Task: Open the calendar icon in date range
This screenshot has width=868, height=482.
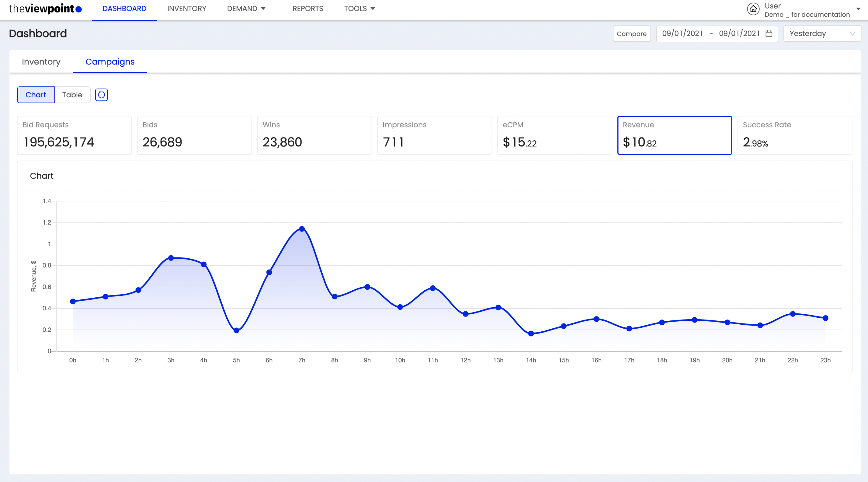Action: (x=769, y=33)
